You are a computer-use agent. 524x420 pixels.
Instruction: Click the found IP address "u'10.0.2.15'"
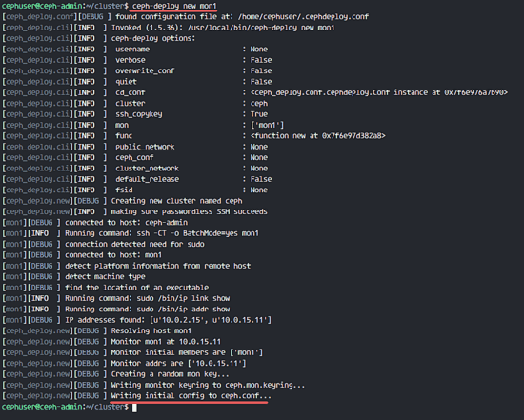pyautogui.click(x=179, y=320)
